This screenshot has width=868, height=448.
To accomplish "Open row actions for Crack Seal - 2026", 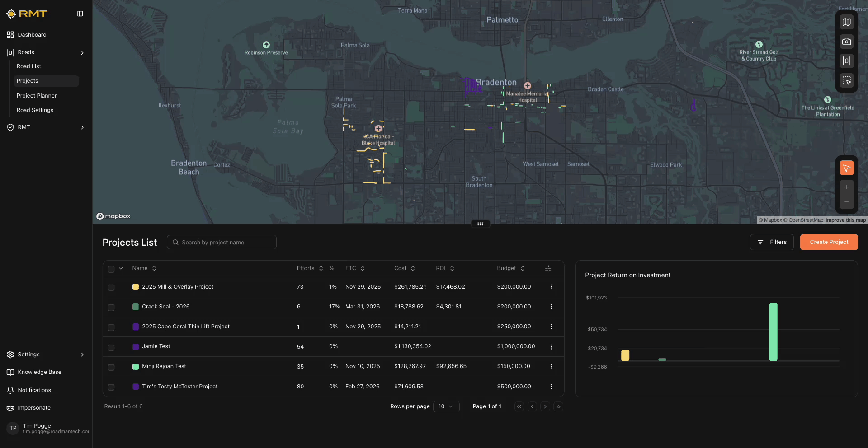I will point(551,307).
